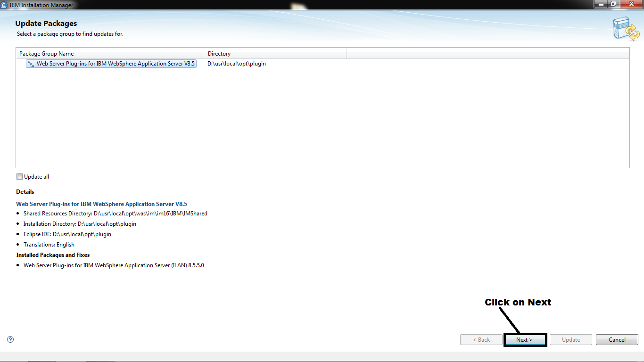Screen dimensions: 644x362
Task: Click the Translations: English detail line
Action: (49, 244)
